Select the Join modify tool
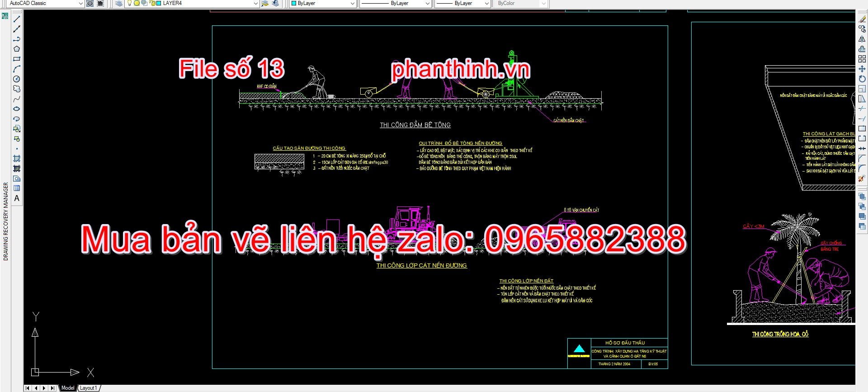 pyautogui.click(x=862, y=149)
